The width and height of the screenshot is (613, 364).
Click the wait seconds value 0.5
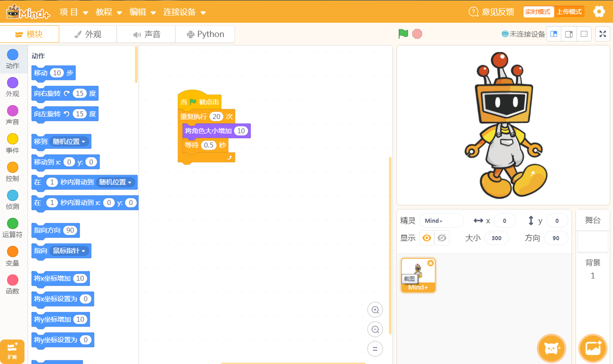point(208,145)
